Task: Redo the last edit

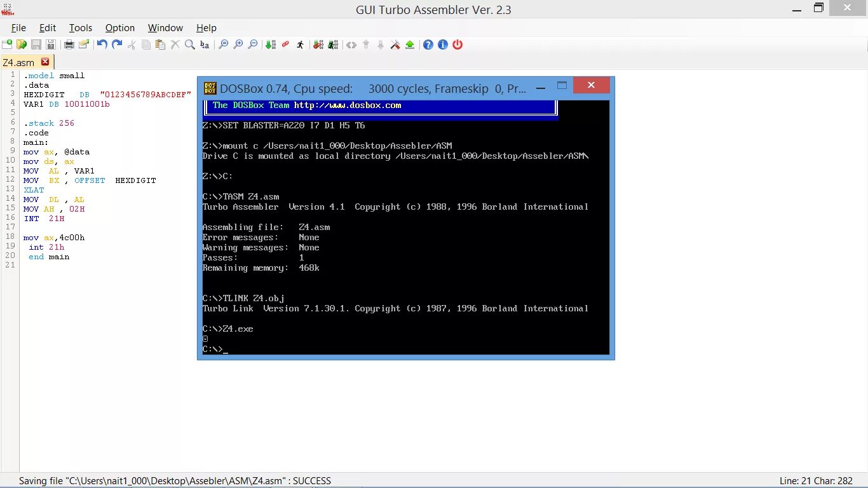Action: pos(117,44)
